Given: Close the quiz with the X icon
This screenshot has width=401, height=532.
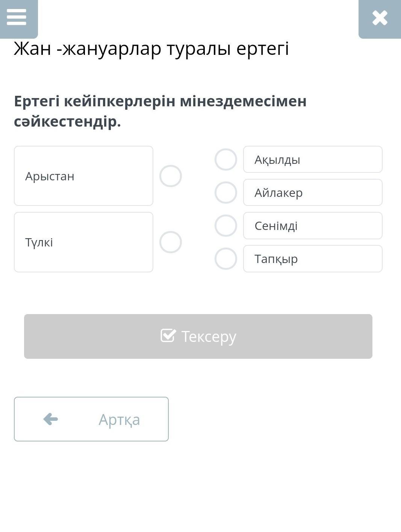Looking at the screenshot, I should [380, 18].
